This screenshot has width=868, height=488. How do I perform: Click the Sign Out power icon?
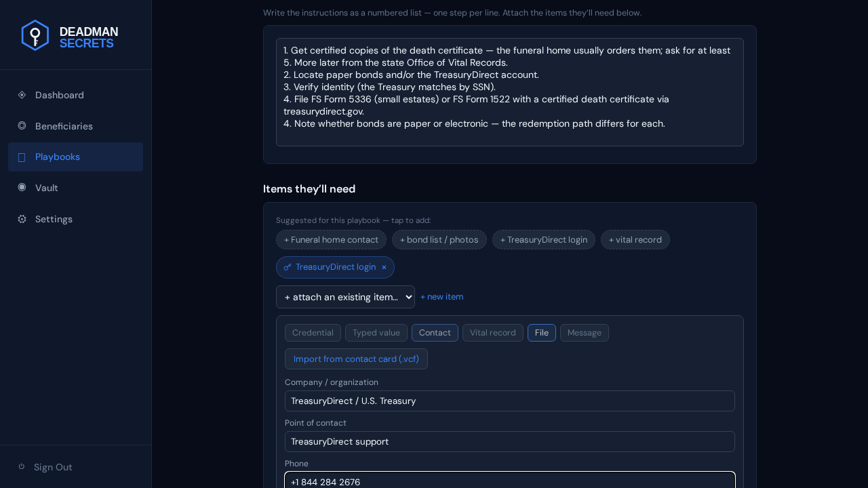tap(22, 466)
